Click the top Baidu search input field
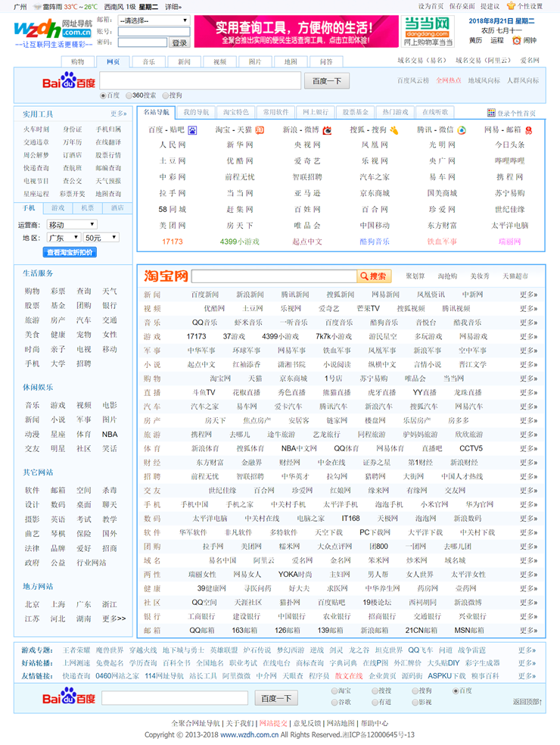Screen dimensions: 560x745 [x=200, y=81]
